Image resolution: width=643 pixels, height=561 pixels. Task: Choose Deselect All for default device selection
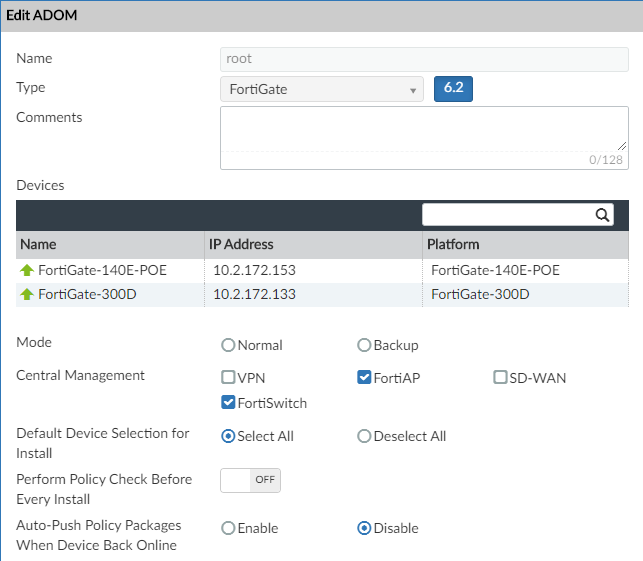(364, 436)
